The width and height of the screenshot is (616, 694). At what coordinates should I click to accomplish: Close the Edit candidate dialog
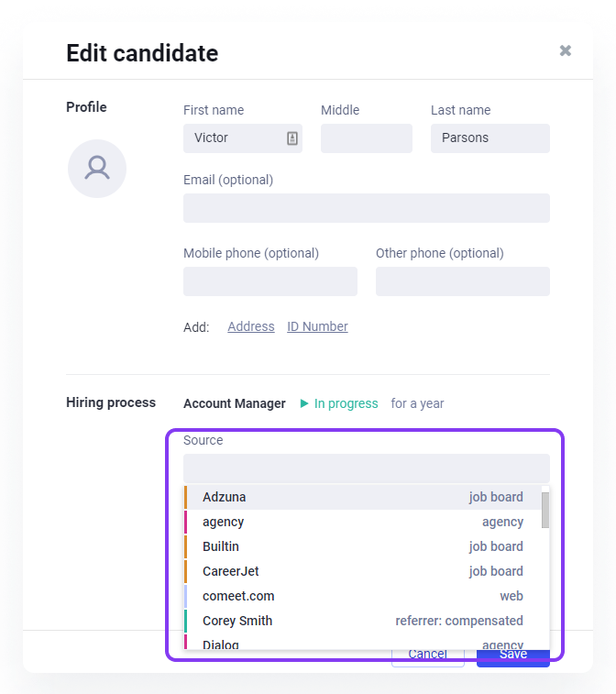(566, 51)
